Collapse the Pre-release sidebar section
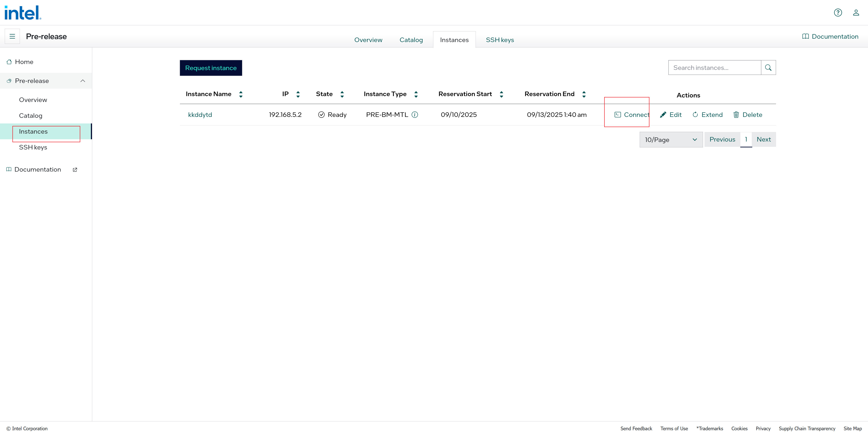Screen dimensions: 868x435 83,81
